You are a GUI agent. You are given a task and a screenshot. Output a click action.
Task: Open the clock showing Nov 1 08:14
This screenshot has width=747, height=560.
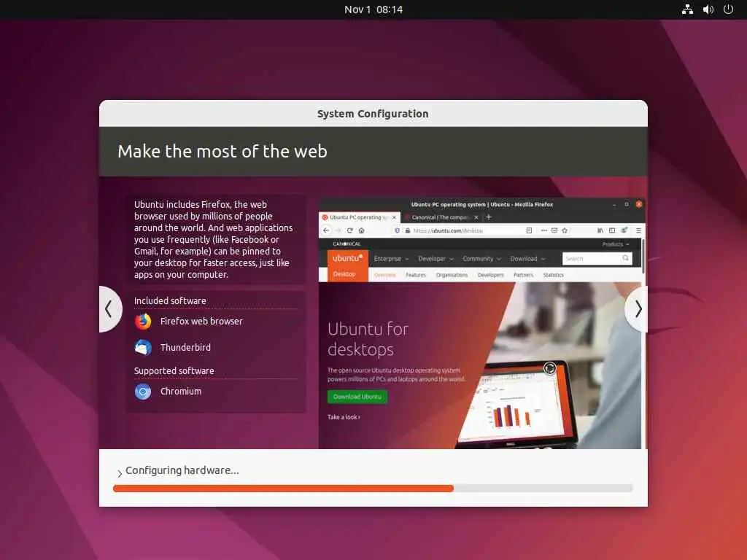373,9
